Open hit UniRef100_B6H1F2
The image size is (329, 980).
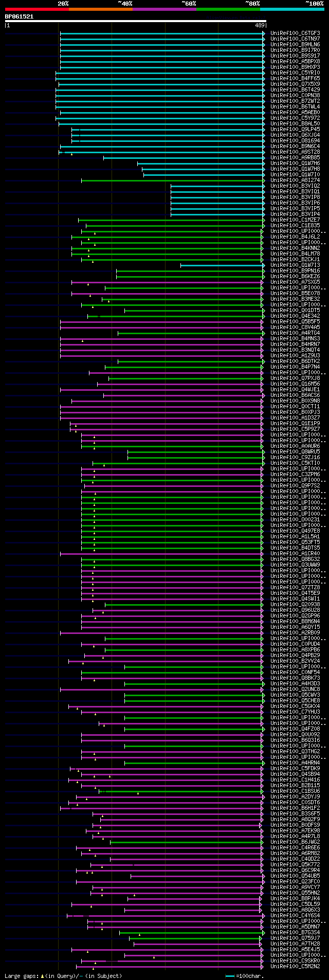coord(295,808)
